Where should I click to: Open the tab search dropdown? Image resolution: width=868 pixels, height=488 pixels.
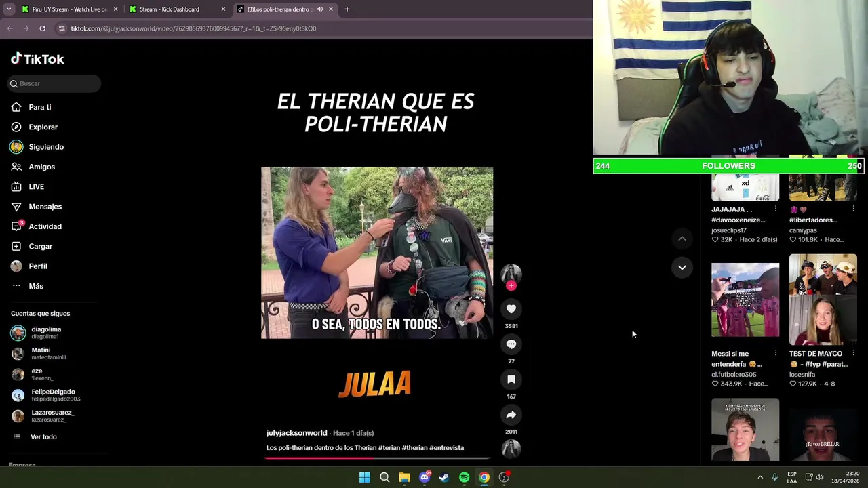tap(9, 9)
